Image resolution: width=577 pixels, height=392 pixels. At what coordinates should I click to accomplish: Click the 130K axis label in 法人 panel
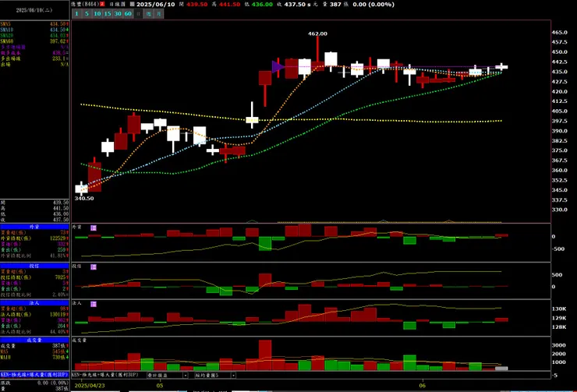click(559, 309)
